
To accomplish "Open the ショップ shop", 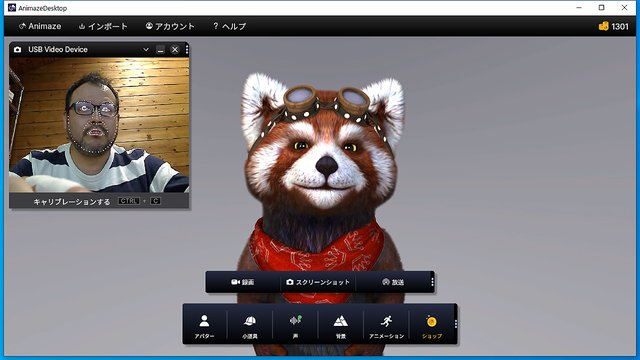I will 431,326.
